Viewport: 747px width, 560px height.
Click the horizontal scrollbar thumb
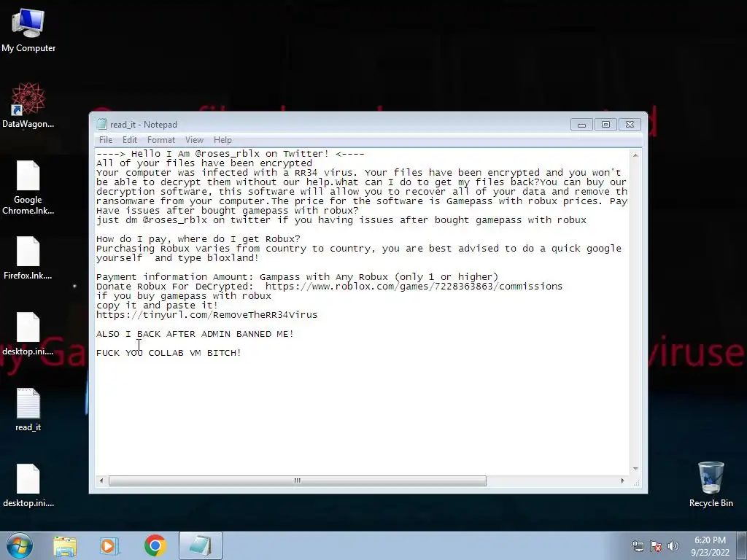298,481
